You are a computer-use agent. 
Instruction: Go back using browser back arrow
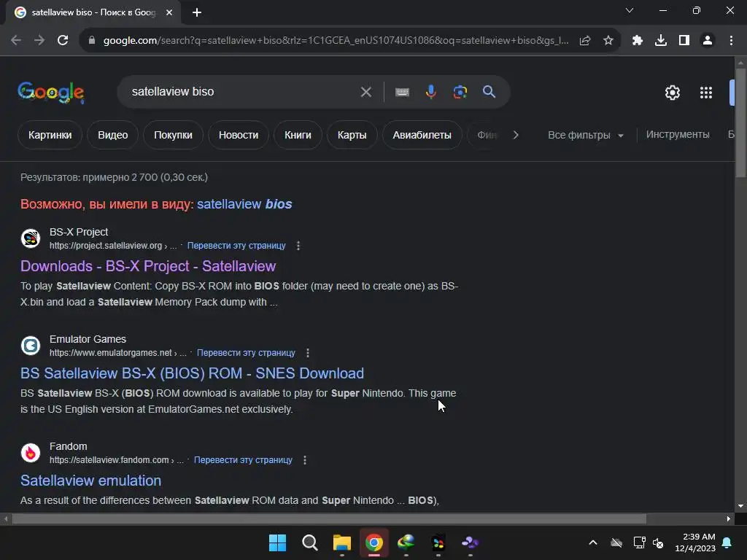click(x=16, y=41)
